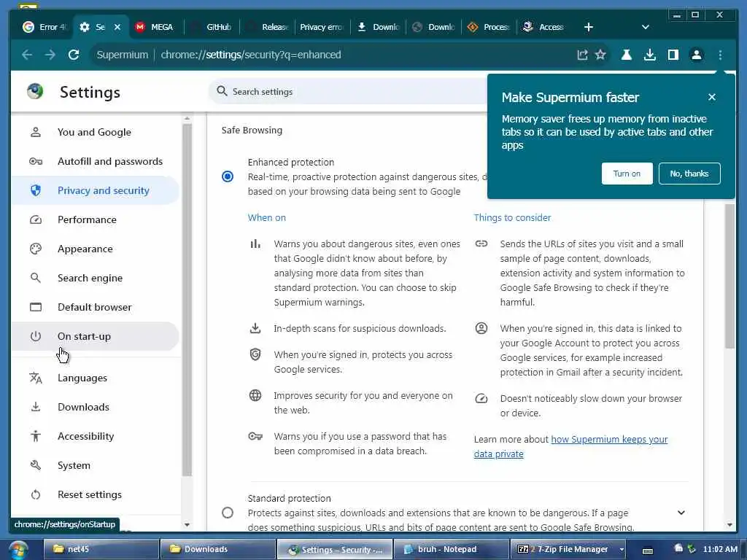Viewport: 747px width, 560px height.
Task: Select Privacy and security in sidebar
Action: [x=94, y=190]
